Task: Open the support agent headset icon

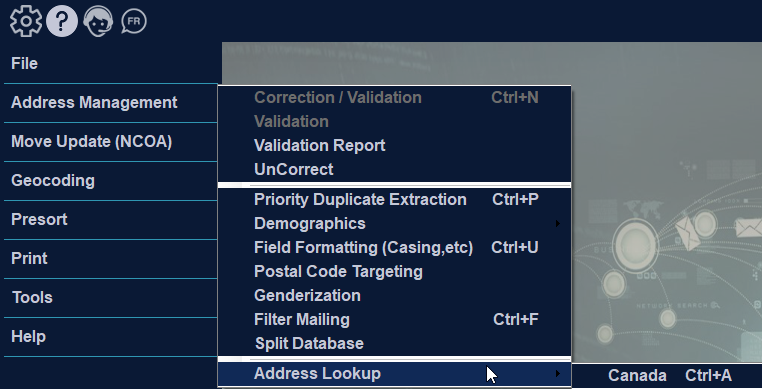Action: tap(98, 21)
